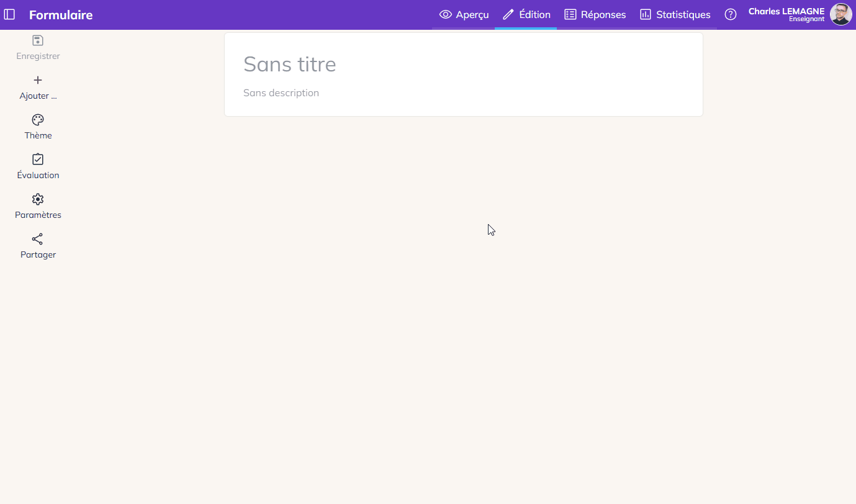Toggle the sidebar panel icon beside Formulaire
The width and height of the screenshot is (856, 504).
coord(9,14)
